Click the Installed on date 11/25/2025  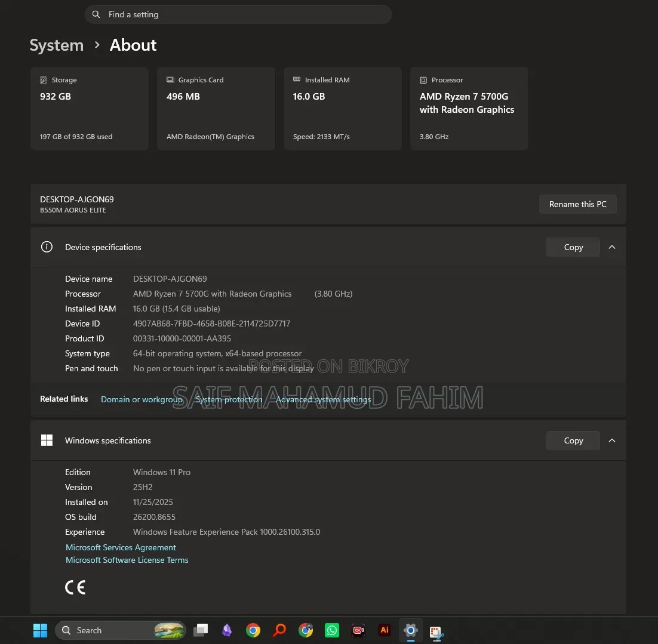153,502
